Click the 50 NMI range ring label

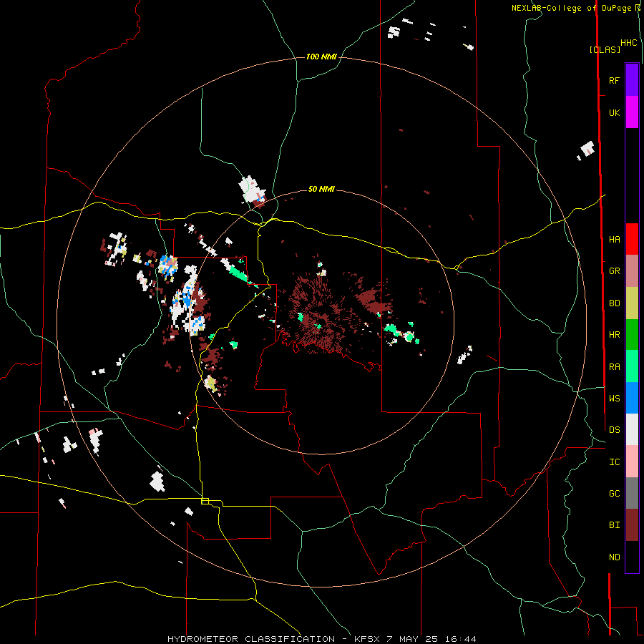click(321, 189)
